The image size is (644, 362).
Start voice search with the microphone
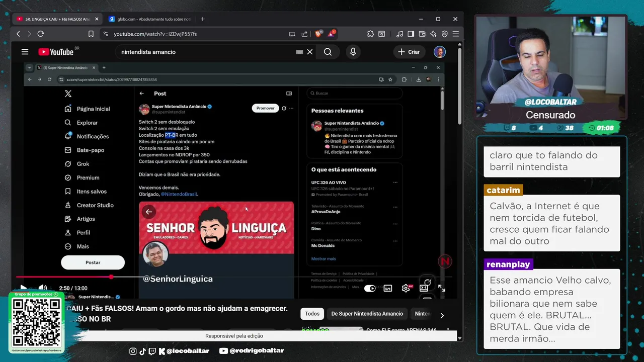[353, 52]
